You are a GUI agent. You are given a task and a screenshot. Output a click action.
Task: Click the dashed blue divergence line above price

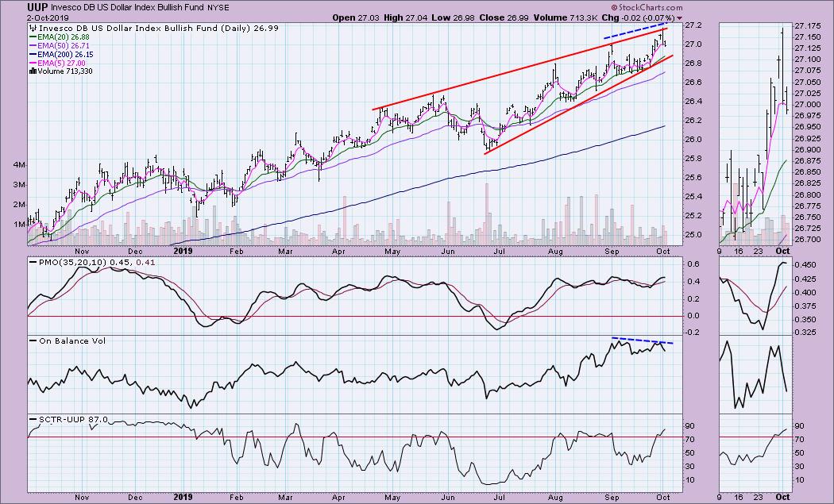pyautogui.click(x=634, y=31)
